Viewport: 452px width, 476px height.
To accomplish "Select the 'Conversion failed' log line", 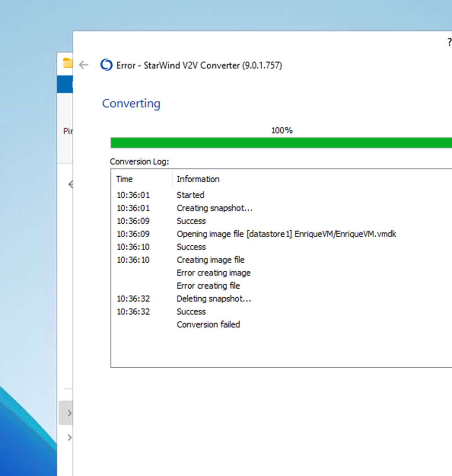I will (208, 324).
